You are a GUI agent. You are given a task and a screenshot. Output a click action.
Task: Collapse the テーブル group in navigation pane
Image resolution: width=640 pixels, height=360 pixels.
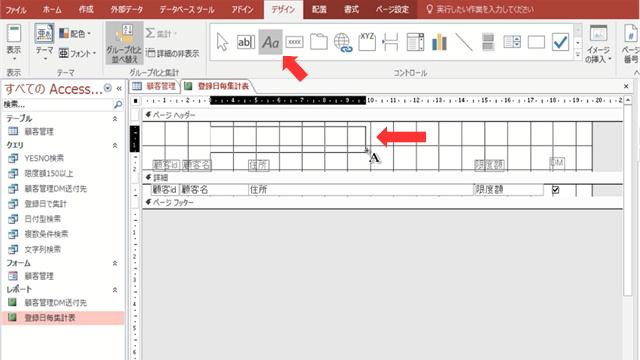click(x=115, y=119)
